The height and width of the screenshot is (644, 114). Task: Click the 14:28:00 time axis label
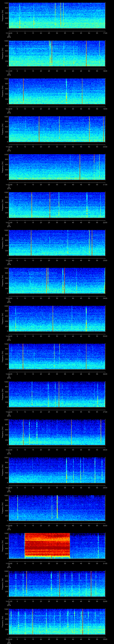tap(9, 487)
